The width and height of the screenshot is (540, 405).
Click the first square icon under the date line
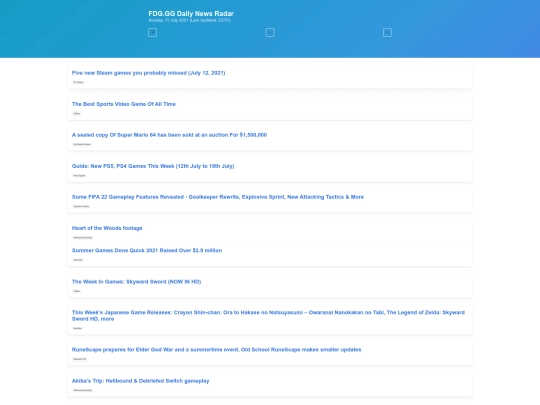click(x=153, y=33)
